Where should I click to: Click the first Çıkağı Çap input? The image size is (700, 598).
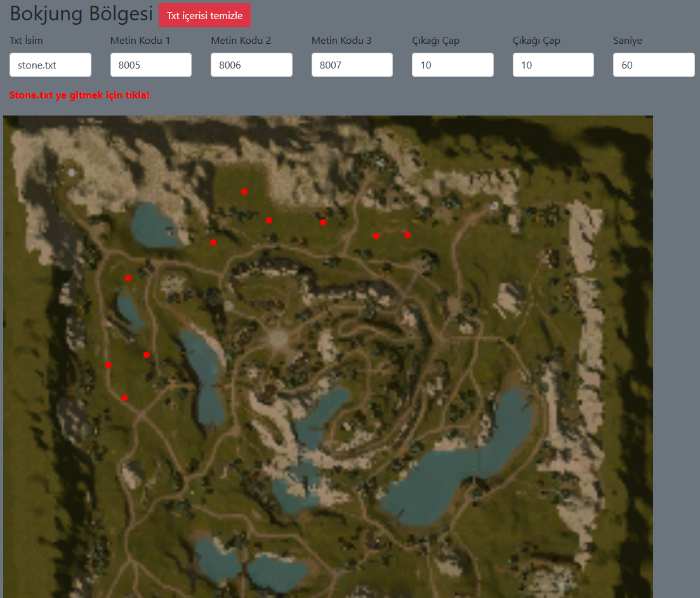point(452,65)
